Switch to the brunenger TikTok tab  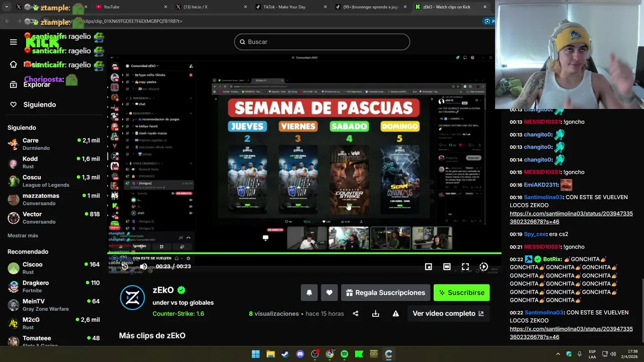pos(371,7)
